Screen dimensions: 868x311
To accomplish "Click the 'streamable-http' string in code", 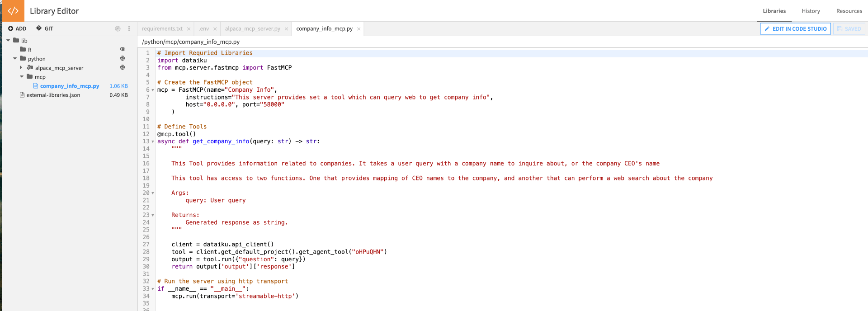I will pos(265,296).
